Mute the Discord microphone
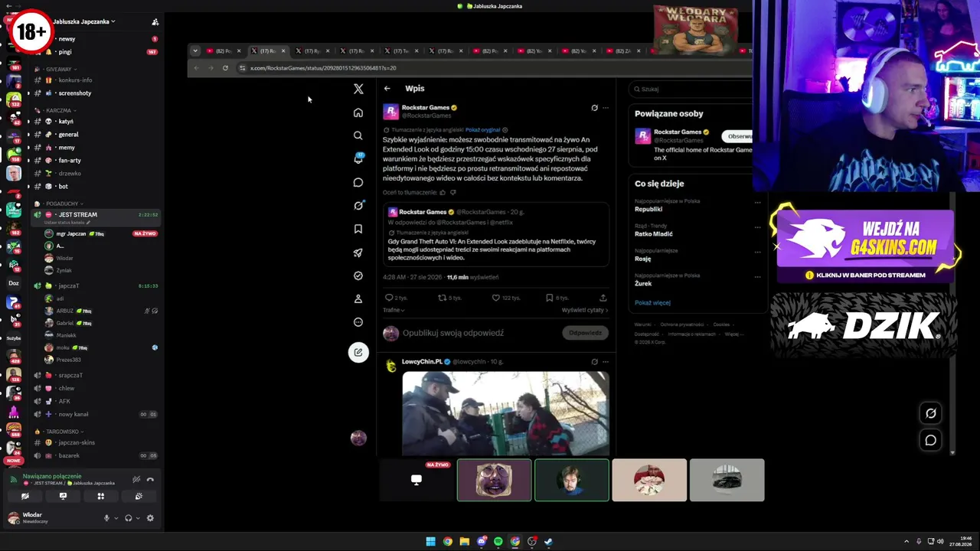The height and width of the screenshot is (551, 980). [106, 518]
